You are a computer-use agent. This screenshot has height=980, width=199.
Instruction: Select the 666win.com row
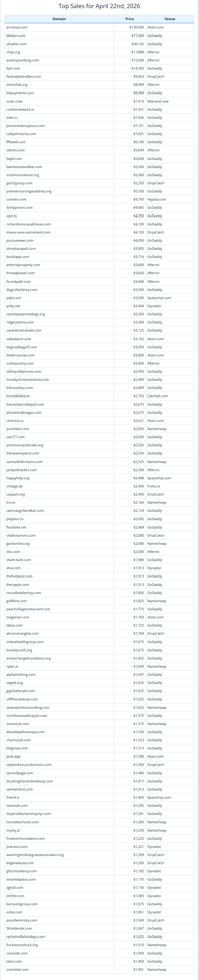pyautogui.click(x=99, y=36)
